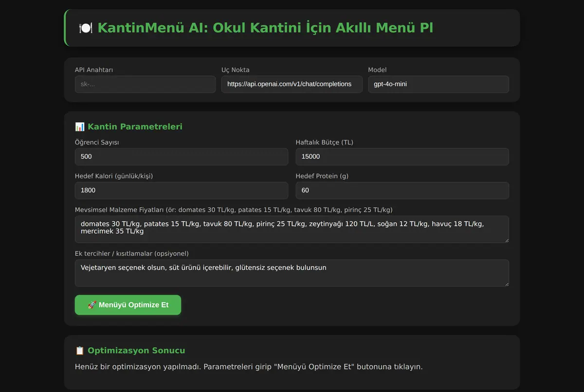Click the API Anahtarı label

[94, 70]
